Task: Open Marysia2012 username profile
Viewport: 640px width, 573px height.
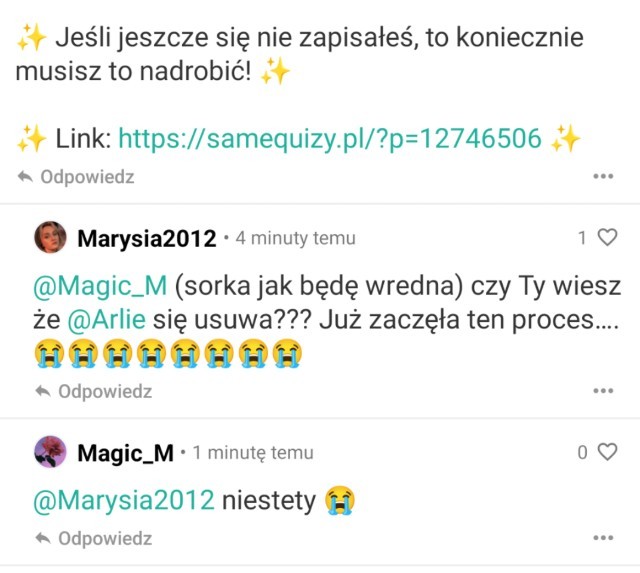Action: [147, 238]
